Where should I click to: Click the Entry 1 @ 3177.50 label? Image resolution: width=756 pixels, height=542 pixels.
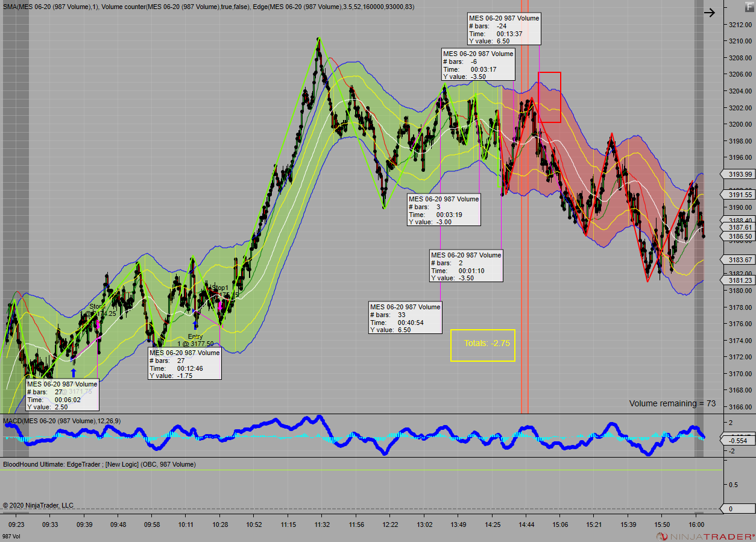(x=195, y=341)
